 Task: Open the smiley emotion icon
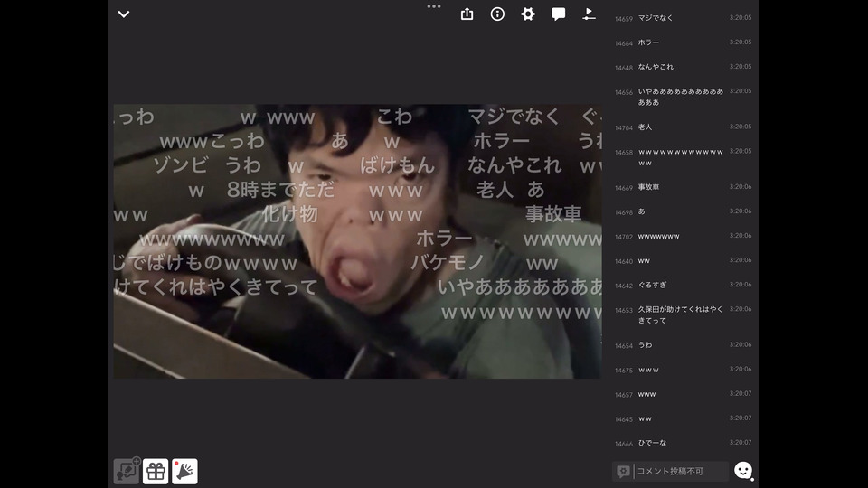point(743,471)
